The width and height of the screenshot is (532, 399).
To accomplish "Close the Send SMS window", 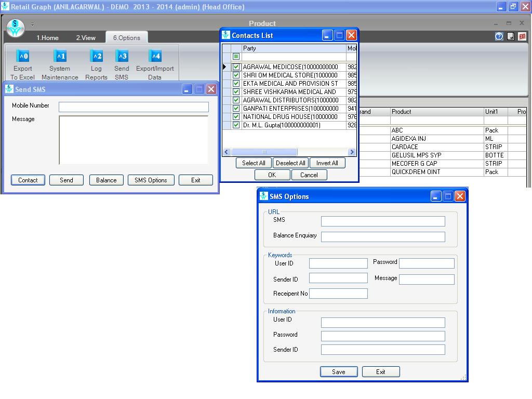I will [x=211, y=89].
